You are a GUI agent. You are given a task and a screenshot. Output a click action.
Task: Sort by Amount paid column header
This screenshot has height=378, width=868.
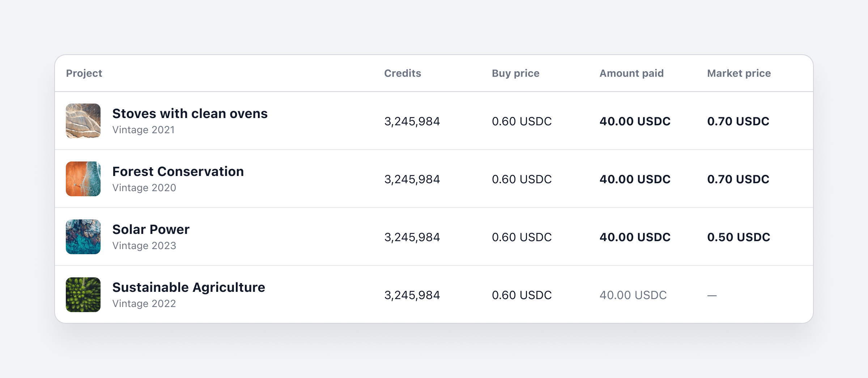pyautogui.click(x=631, y=73)
